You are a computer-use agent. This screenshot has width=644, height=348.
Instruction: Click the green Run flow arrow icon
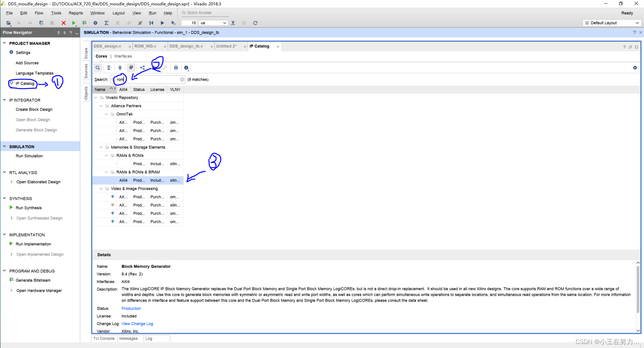(74, 23)
